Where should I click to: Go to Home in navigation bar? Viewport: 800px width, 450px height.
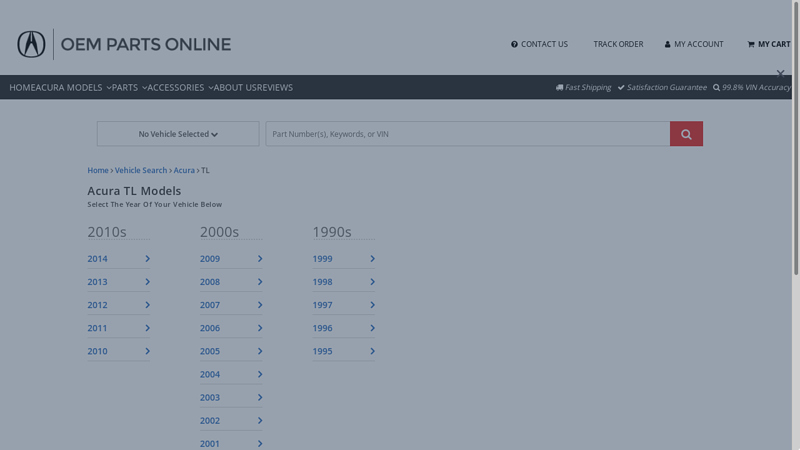[x=20, y=88]
